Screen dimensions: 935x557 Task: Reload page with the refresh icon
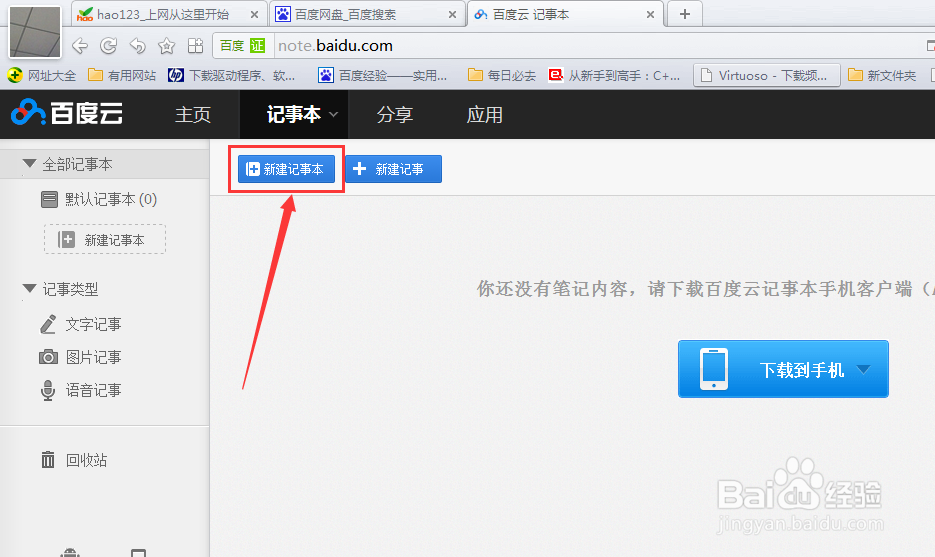click(109, 46)
